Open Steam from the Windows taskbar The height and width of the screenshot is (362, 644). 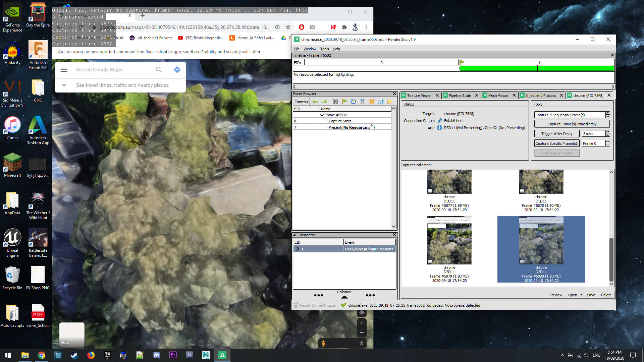[x=74, y=355]
